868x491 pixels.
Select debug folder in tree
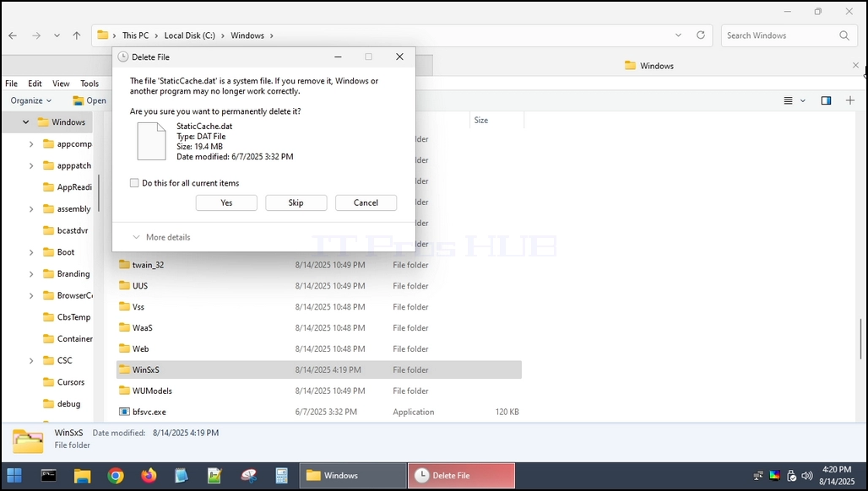pos(62,403)
